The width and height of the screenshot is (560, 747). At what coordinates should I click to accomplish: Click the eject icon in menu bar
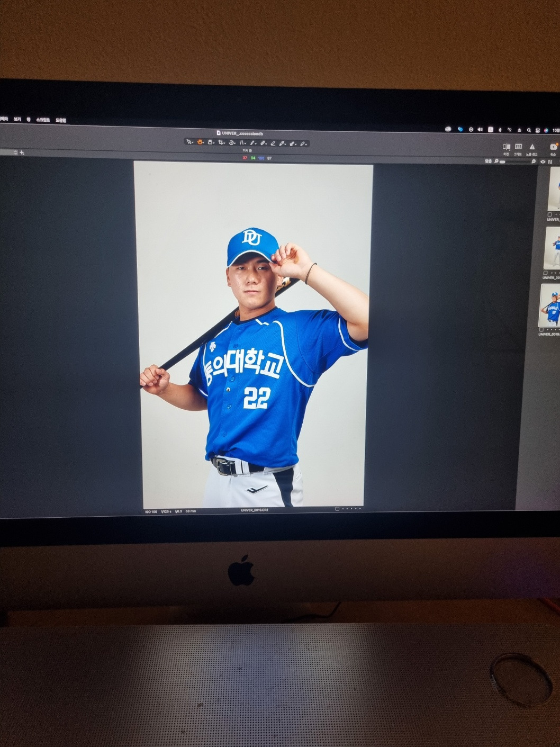click(x=519, y=130)
